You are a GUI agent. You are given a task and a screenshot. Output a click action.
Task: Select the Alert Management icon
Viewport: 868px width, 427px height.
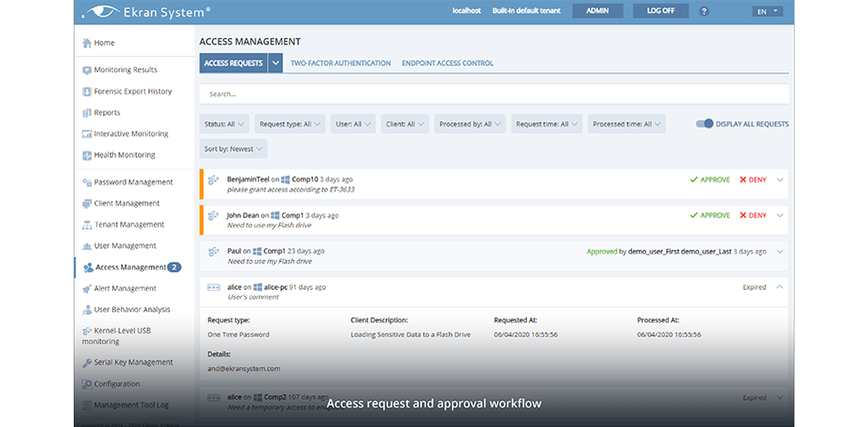tap(86, 289)
